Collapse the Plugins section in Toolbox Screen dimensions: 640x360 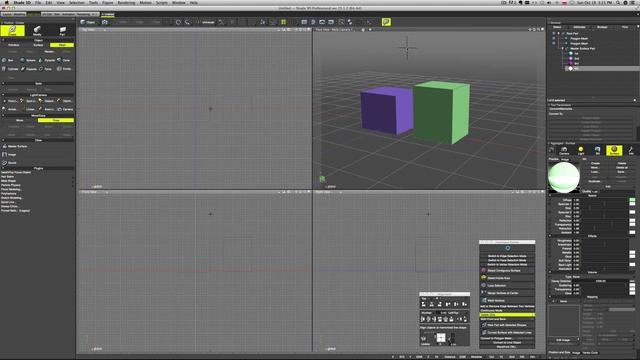[x=3, y=168]
